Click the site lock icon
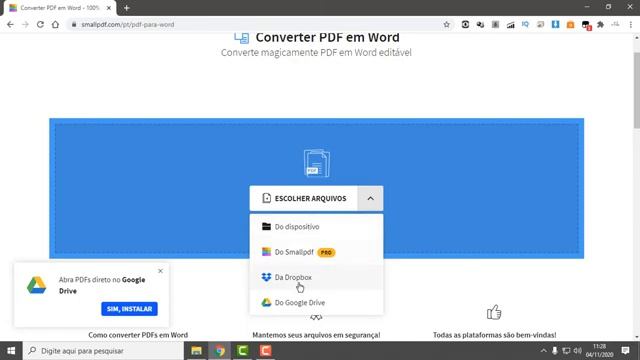The height and width of the screenshot is (360, 640). 73,24
